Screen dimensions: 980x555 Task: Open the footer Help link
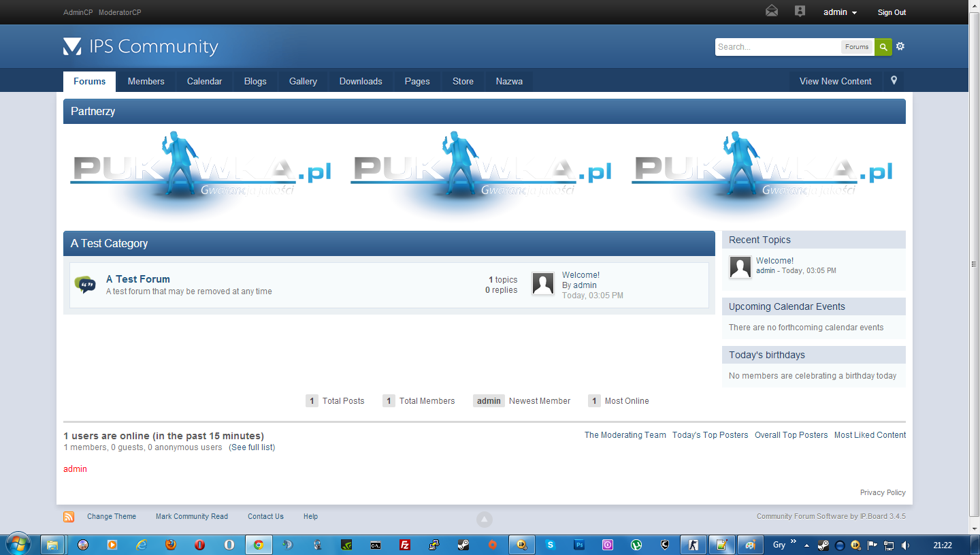coord(310,517)
